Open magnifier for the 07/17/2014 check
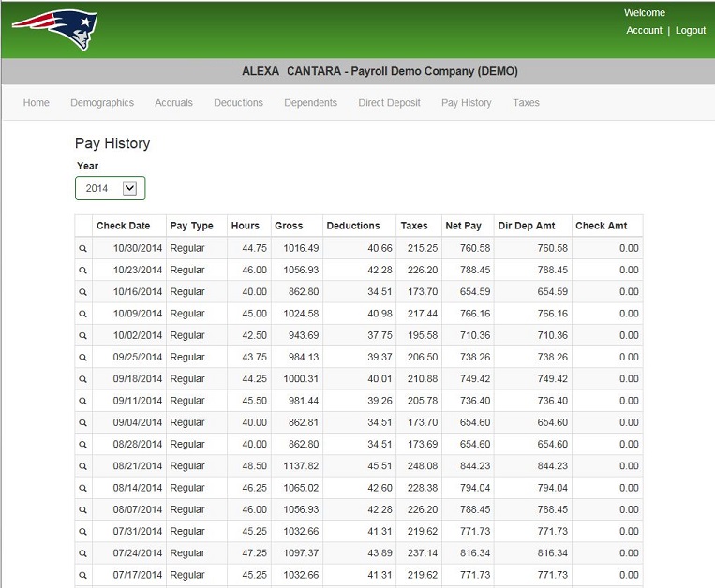 (83, 575)
